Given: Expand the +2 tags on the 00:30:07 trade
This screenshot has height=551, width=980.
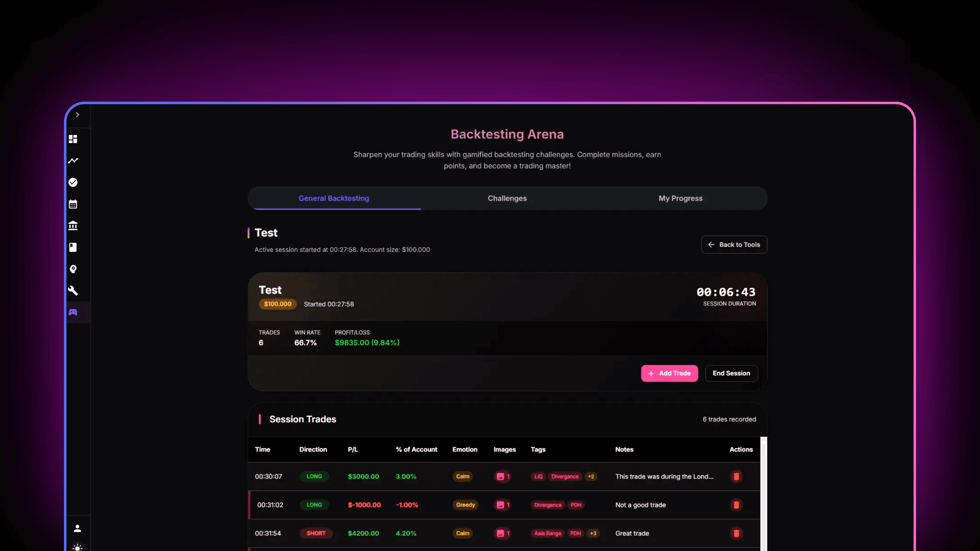Looking at the screenshot, I should (x=590, y=476).
